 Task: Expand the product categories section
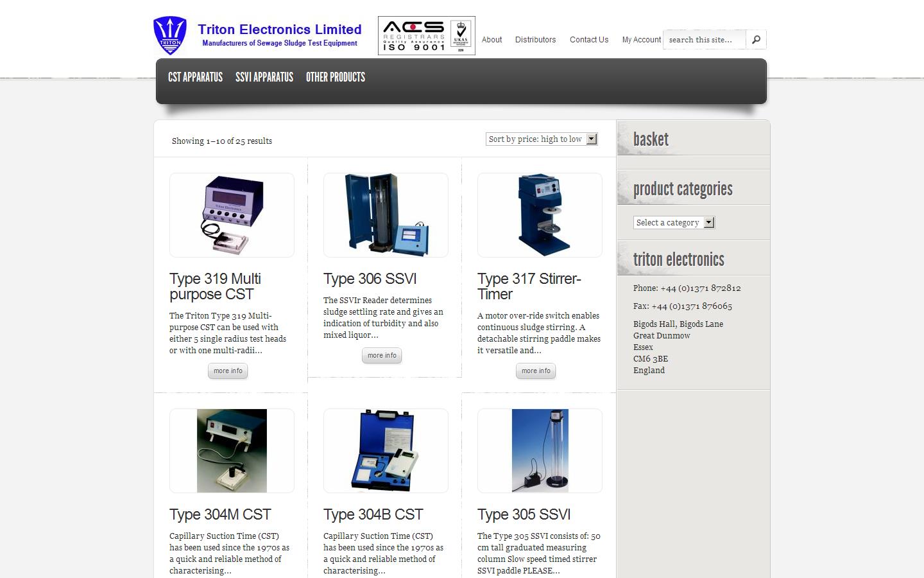coord(683,188)
